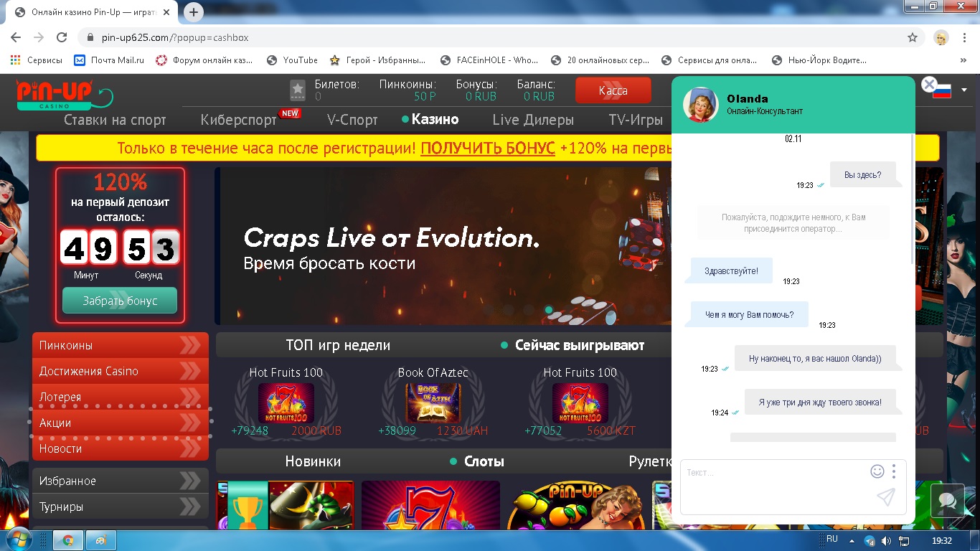The width and height of the screenshot is (980, 551).
Task: Show hidden tray icons arrow
Action: (x=852, y=540)
